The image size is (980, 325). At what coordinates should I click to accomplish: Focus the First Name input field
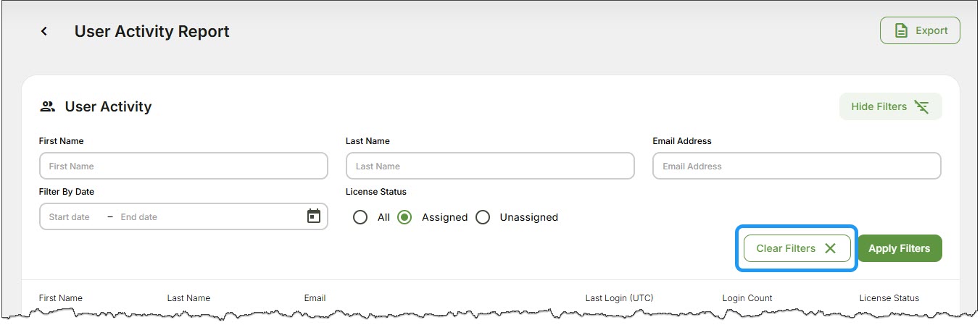183,166
